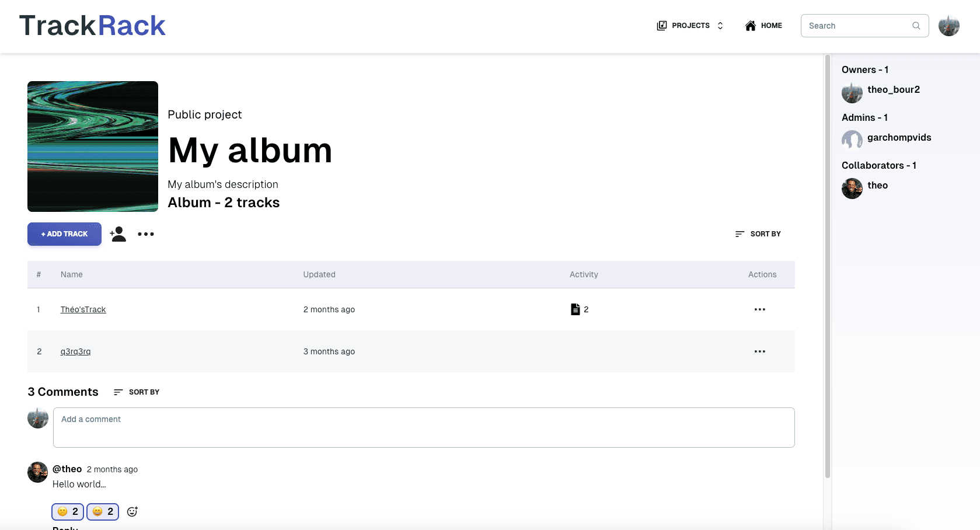Click the Add Track button
The image size is (980, 530).
pos(64,234)
